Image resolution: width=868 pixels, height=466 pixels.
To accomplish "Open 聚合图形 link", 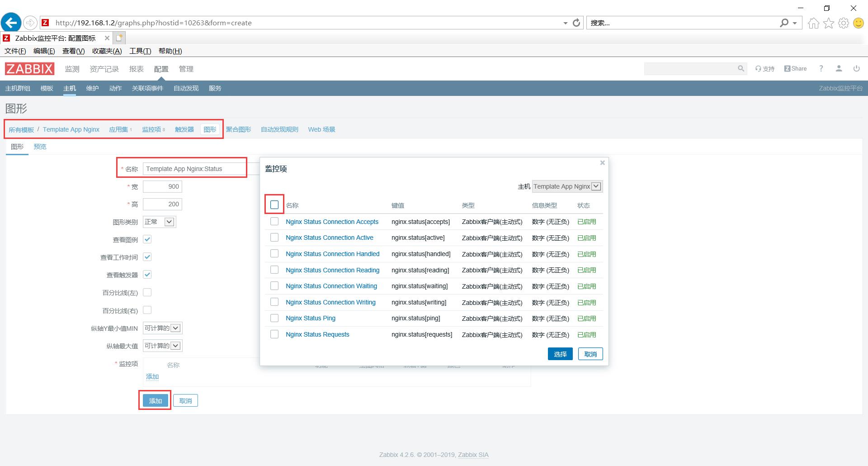I will pyautogui.click(x=238, y=129).
